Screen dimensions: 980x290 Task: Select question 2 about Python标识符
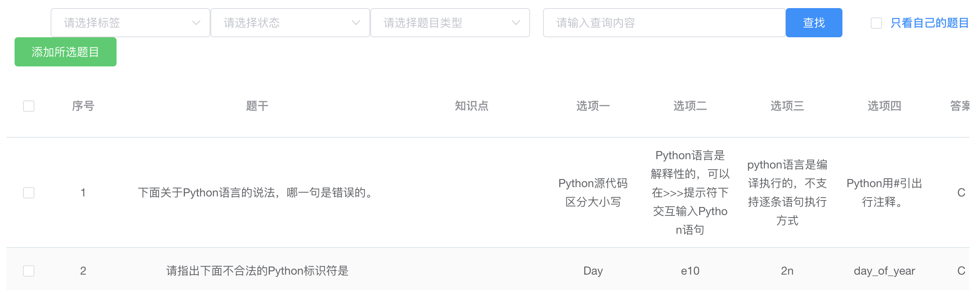[x=258, y=271]
